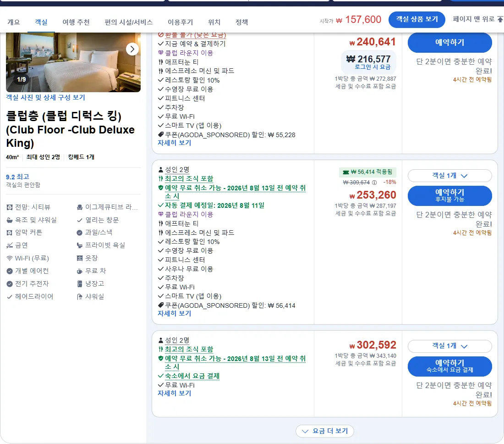Click the 성인 2명 guest icon in 302,592 offer

161,340
